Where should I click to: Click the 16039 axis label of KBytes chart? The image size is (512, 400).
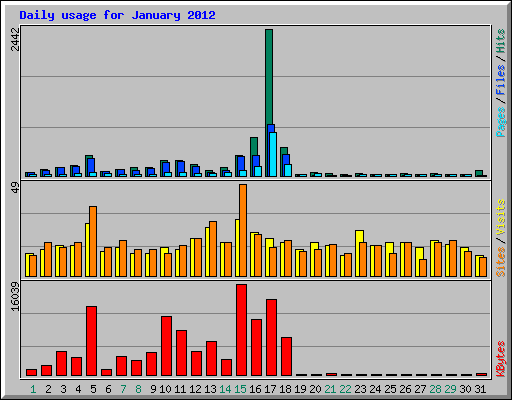15,296
